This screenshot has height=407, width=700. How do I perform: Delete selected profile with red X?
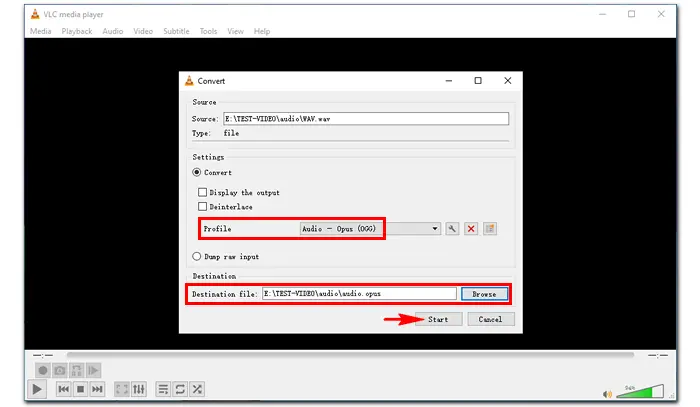click(471, 229)
